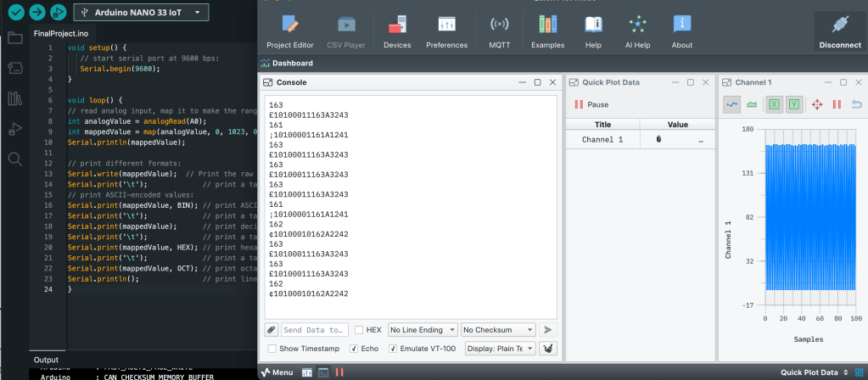Upload sketch with the arrow button
The height and width of the screenshot is (380, 868).
click(36, 13)
